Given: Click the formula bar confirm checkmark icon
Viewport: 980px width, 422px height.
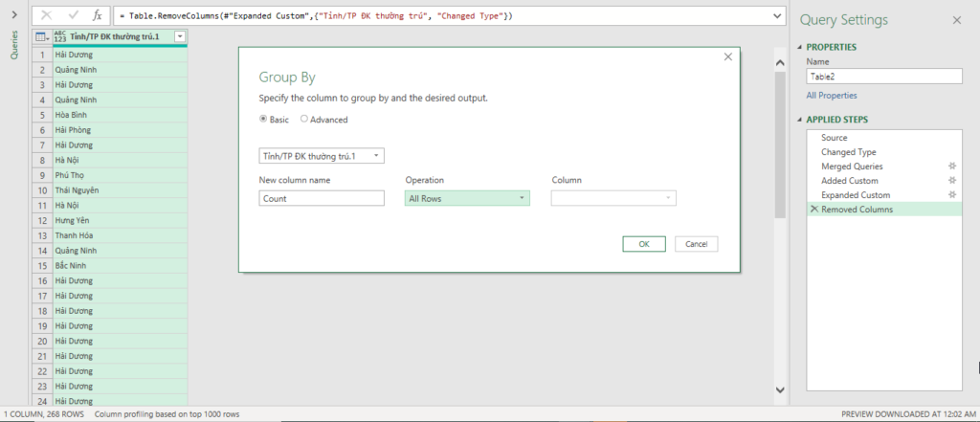Looking at the screenshot, I should pyautogui.click(x=74, y=16).
